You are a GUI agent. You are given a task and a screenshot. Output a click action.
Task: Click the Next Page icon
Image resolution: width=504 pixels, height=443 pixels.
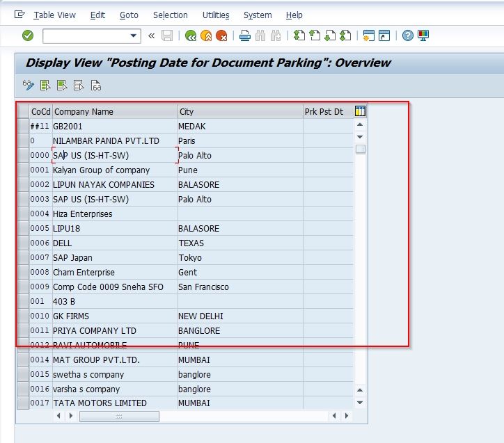(x=330, y=35)
